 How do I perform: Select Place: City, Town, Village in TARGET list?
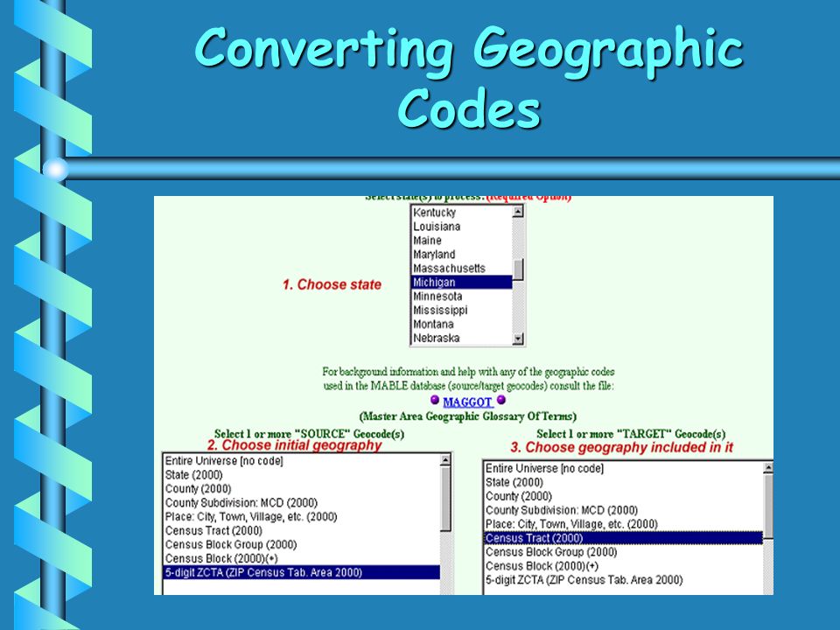623,524
